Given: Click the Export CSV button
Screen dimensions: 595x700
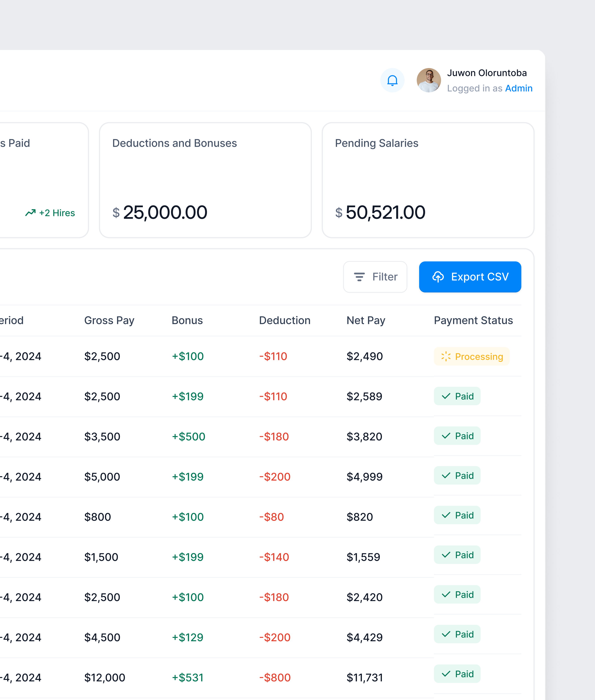Looking at the screenshot, I should click(470, 277).
